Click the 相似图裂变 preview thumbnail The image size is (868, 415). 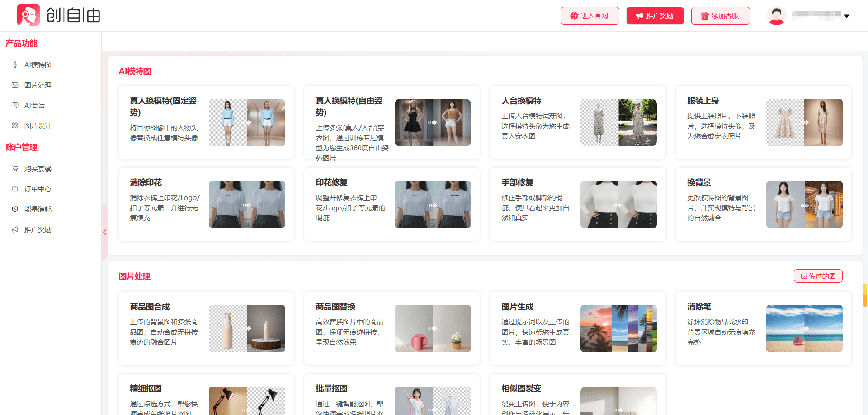618,401
